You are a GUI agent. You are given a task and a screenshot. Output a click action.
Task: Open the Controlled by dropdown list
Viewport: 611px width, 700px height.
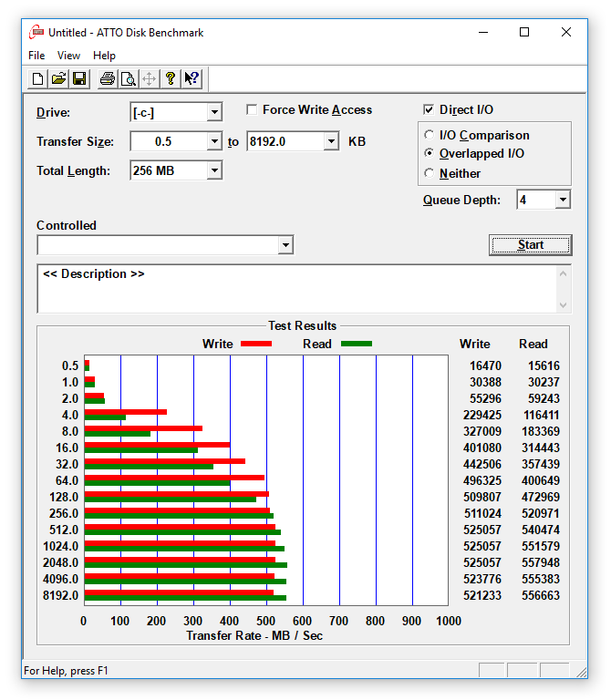tap(285, 245)
